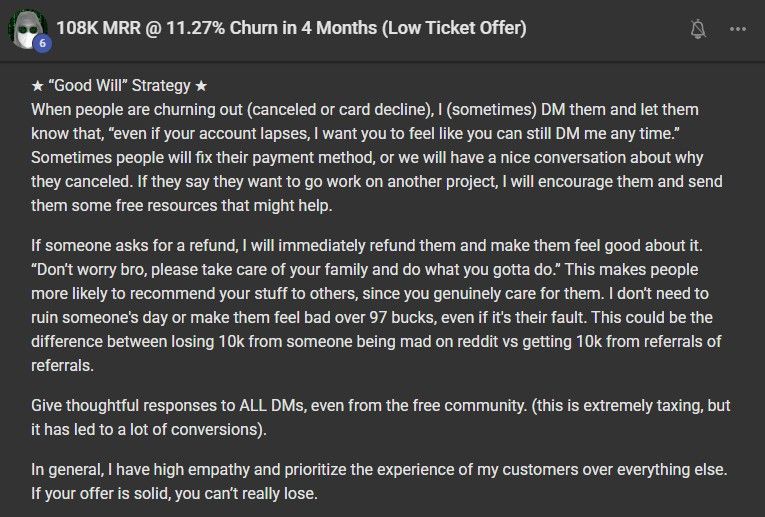Click "(Low Ticket Offer)" in the title
Screen dimensions: 765x517
coord(455,28)
